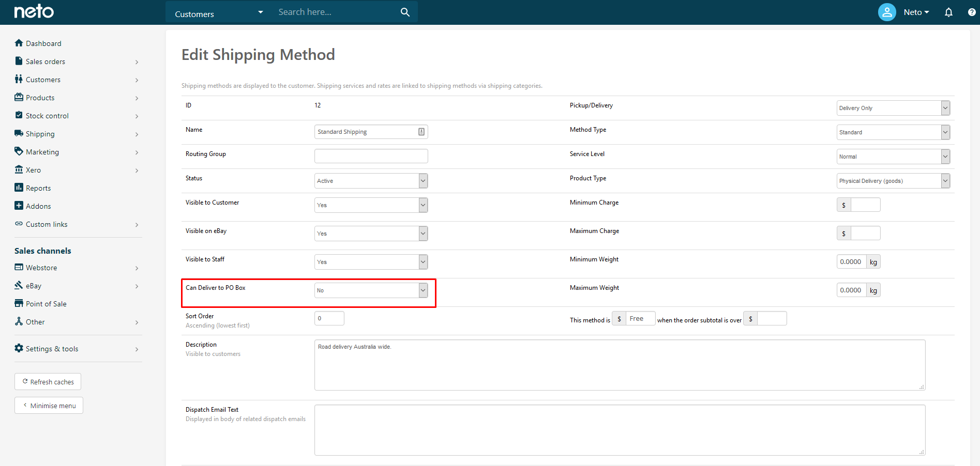This screenshot has width=980, height=466.
Task: Expand the Sales orders submenu chevron
Action: [x=137, y=62]
